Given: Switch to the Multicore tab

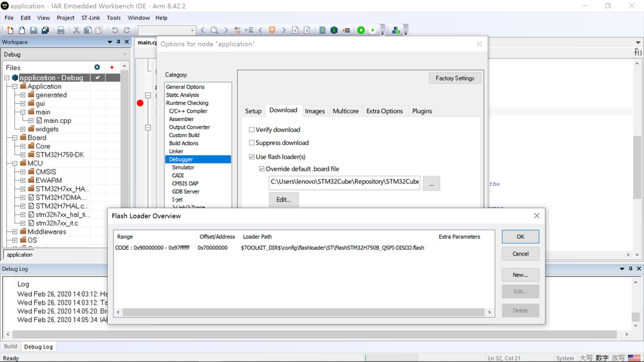Looking at the screenshot, I should coord(346,111).
